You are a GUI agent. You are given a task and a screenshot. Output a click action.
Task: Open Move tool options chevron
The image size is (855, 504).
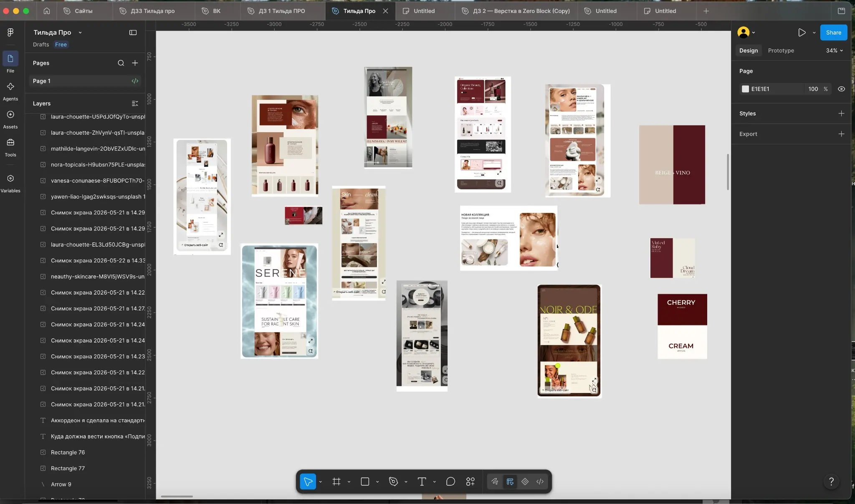(x=320, y=482)
